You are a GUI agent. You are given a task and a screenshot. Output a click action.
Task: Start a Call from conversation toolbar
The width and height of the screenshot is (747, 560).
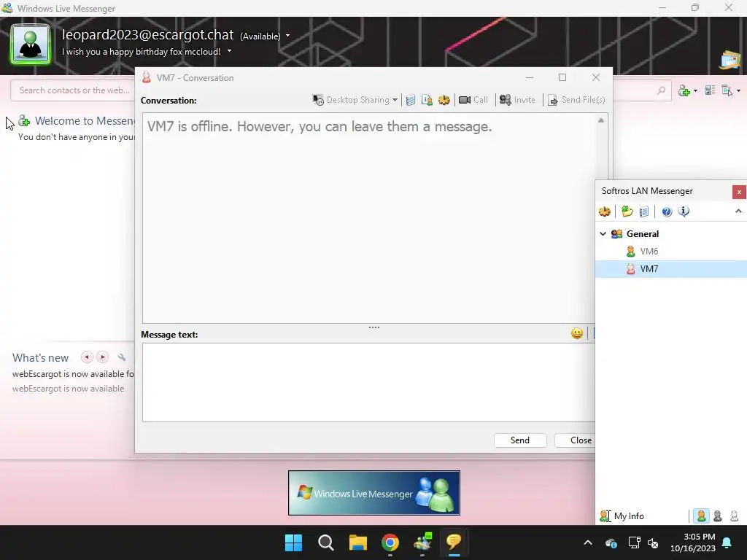tap(473, 100)
